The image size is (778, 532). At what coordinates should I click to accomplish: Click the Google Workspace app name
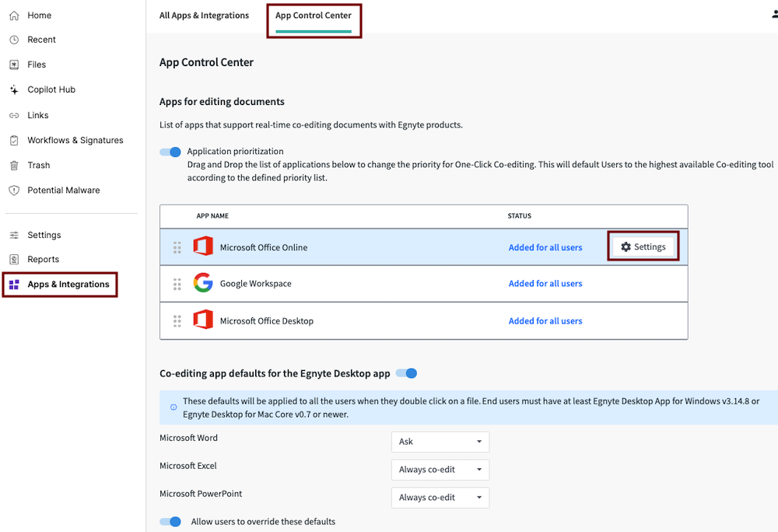coord(255,284)
